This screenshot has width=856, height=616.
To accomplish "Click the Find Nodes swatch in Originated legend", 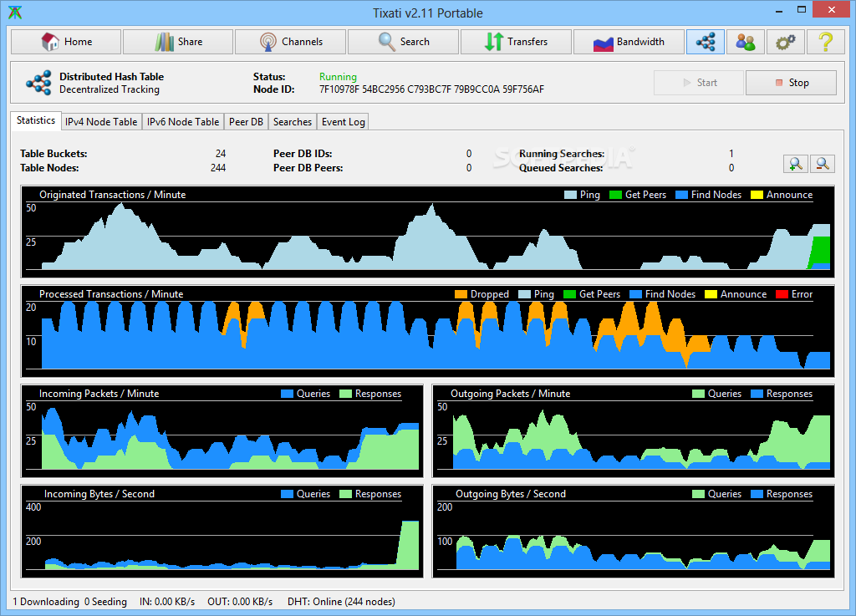I will tap(681, 195).
